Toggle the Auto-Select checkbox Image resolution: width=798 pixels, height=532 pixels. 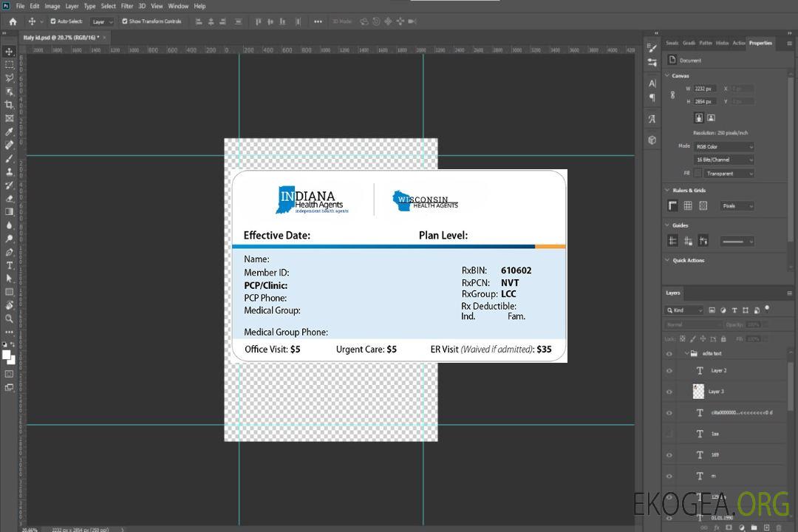52,21
